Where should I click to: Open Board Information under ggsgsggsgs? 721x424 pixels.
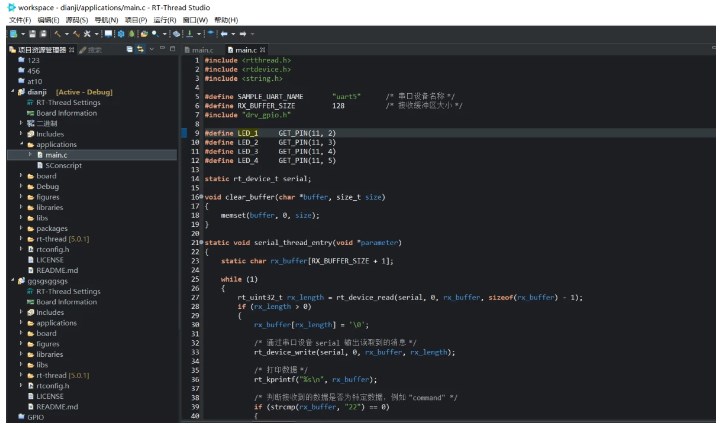pyautogui.click(x=67, y=302)
